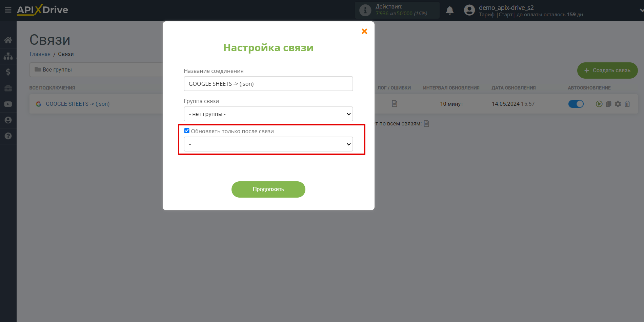Close the Настройка связи dialog
Viewport: 644px width, 322px height.
pos(364,31)
